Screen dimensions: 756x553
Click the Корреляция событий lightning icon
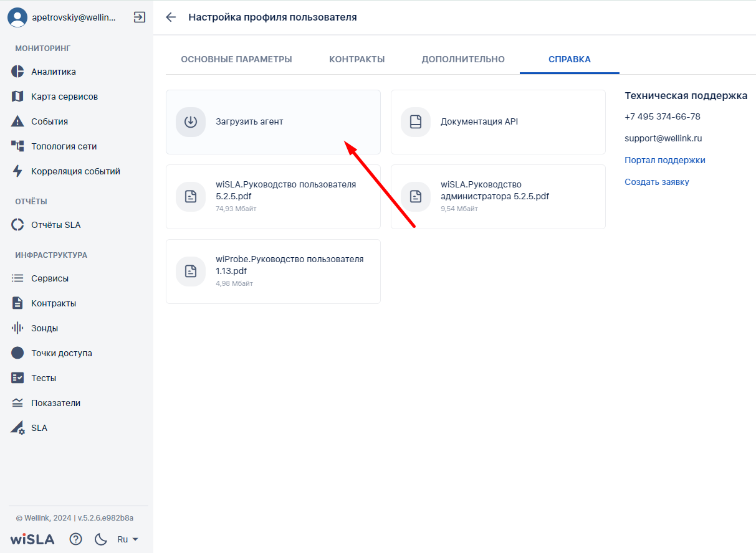point(17,171)
